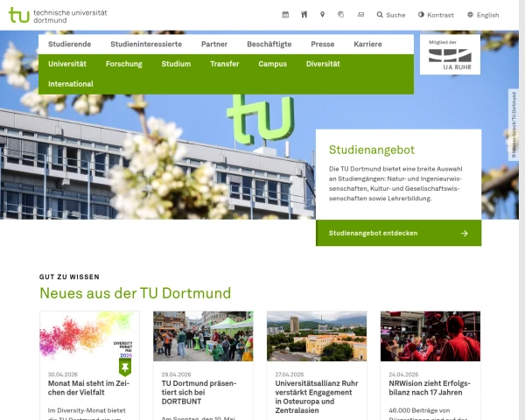This screenshot has width=525, height=420.
Task: Open the canteen fork-and-knife icon
Action: click(304, 15)
